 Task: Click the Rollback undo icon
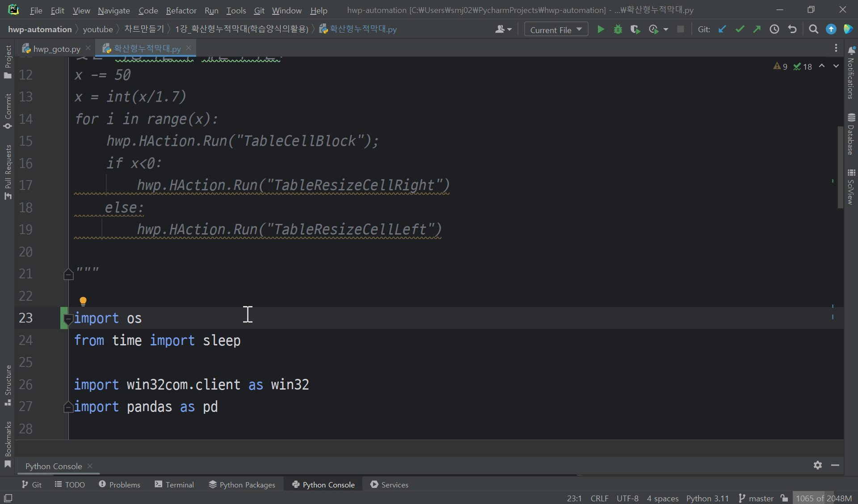point(792,29)
